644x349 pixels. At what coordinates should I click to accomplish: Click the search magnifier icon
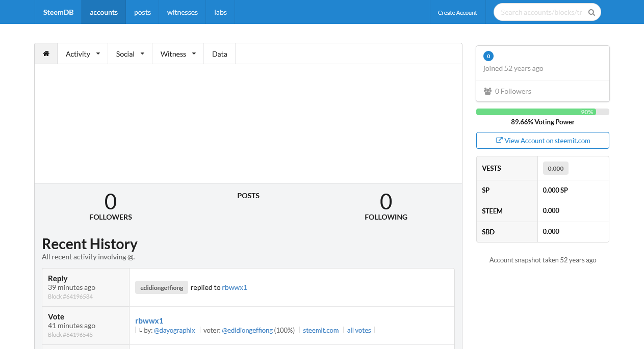click(x=591, y=12)
